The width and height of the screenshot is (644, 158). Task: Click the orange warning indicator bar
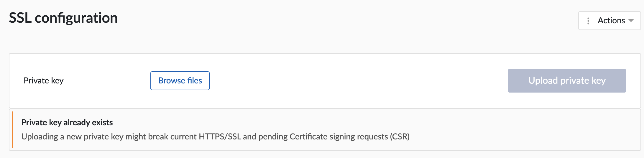coord(12,130)
